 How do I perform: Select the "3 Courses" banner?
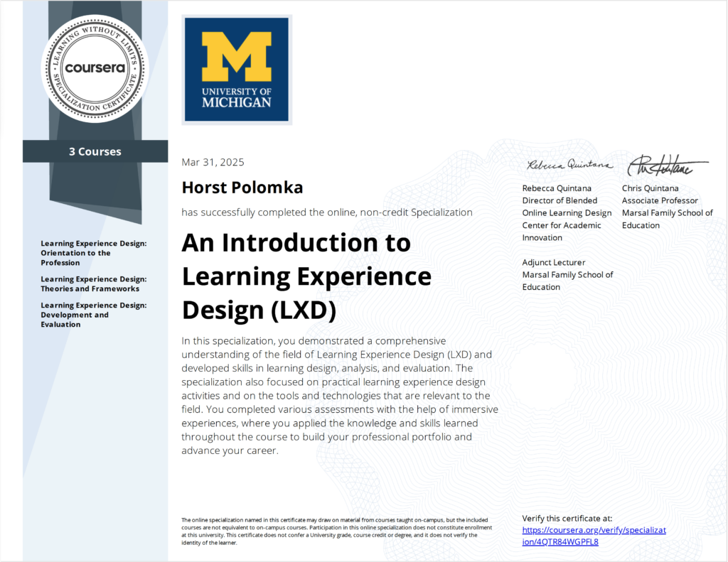click(x=95, y=151)
